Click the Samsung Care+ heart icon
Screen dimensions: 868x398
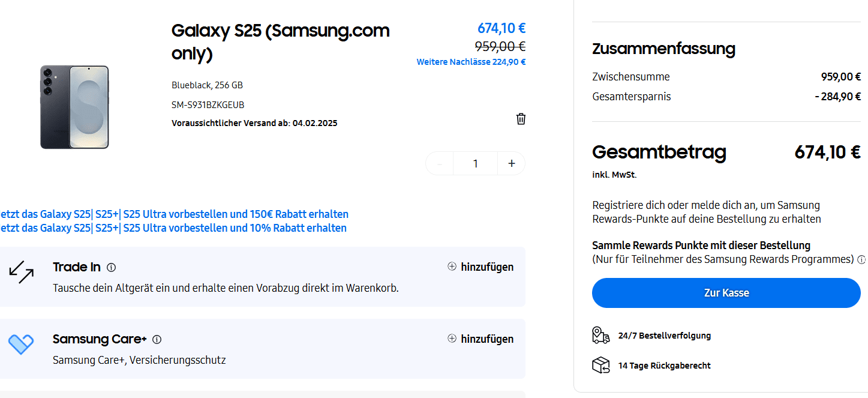click(21, 344)
